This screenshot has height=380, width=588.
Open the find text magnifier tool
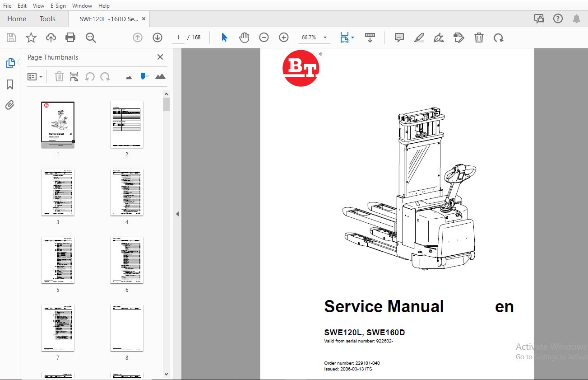(91, 38)
